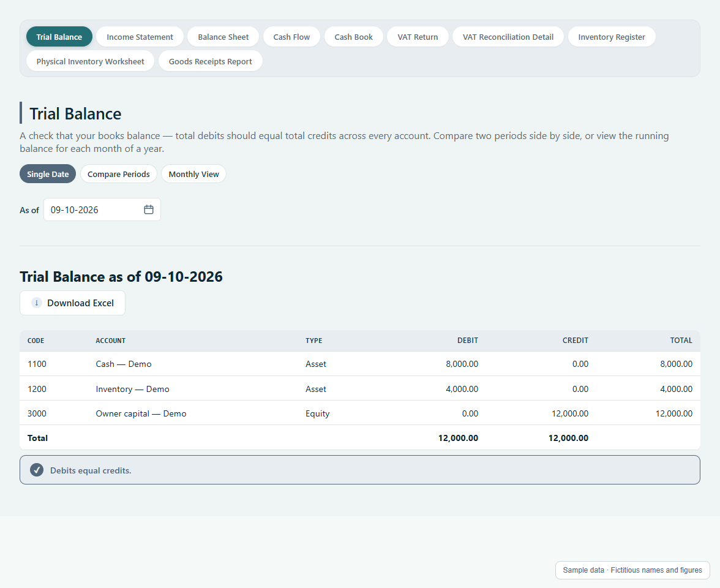
Task: Open the Income Statement report
Action: (x=140, y=37)
